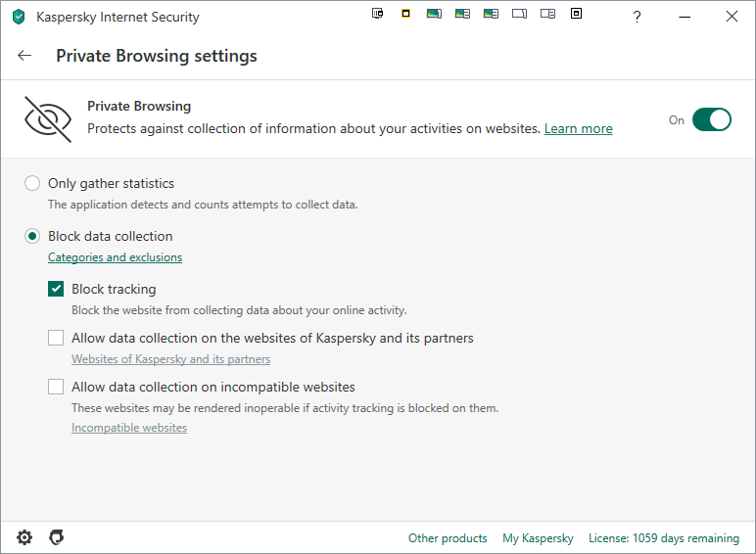The height and width of the screenshot is (554, 756).
Task: Select the Block data collection option
Action: point(33,236)
